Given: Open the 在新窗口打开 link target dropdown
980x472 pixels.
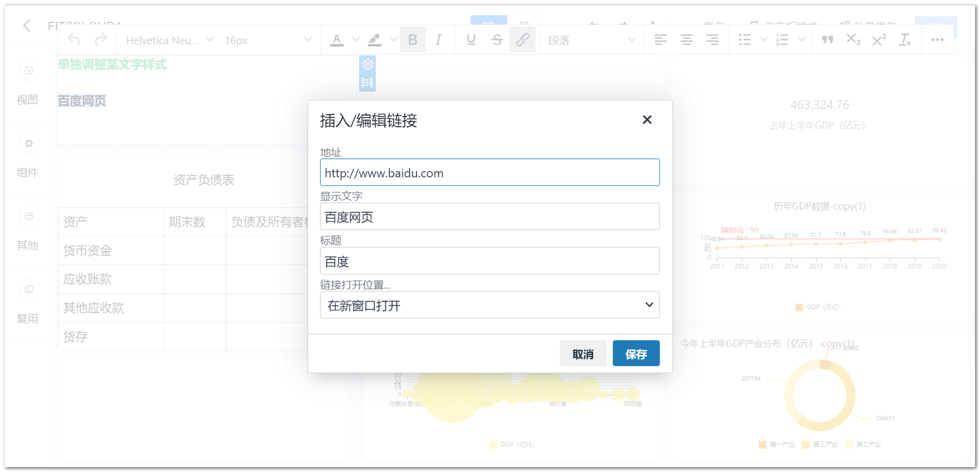Looking at the screenshot, I should pyautogui.click(x=489, y=305).
